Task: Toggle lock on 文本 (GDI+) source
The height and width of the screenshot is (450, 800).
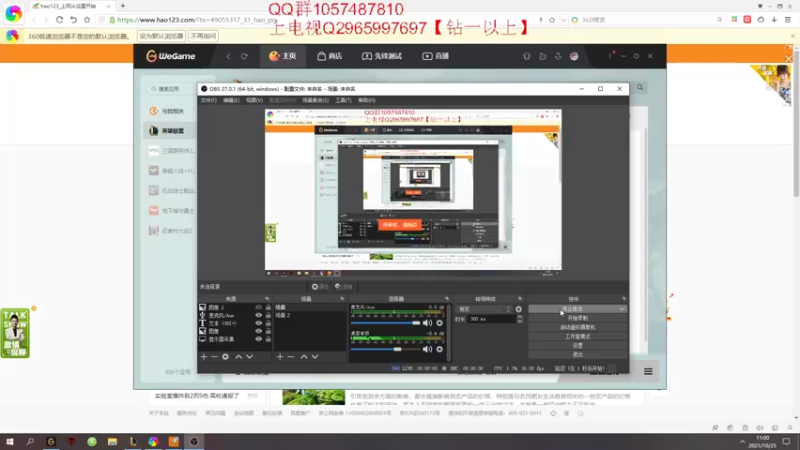Action: [x=268, y=323]
